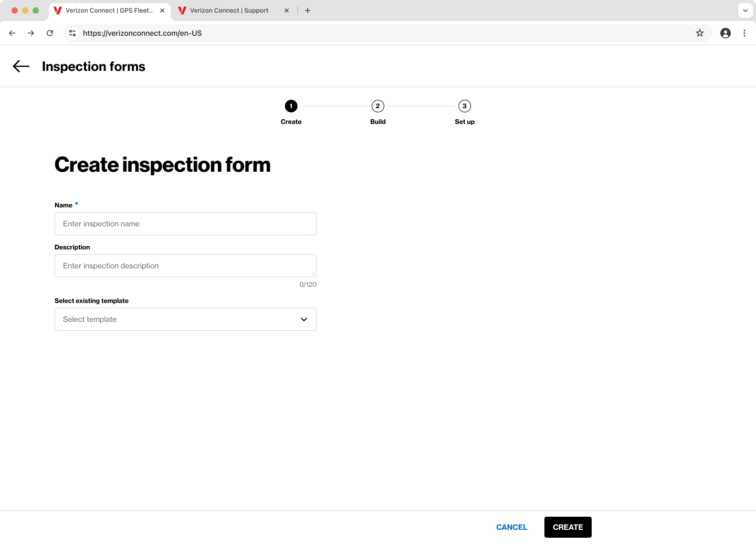The width and height of the screenshot is (756, 544).
Task: Click CANCEL to discard the form
Action: (x=511, y=527)
